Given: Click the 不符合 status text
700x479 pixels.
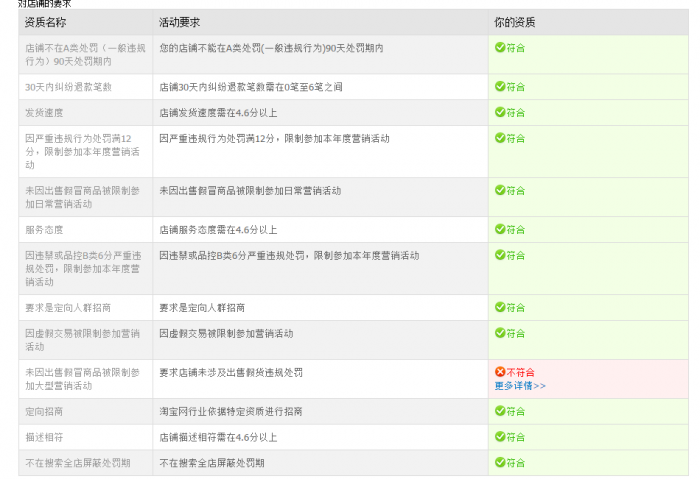Looking at the screenshot, I should [521, 372].
